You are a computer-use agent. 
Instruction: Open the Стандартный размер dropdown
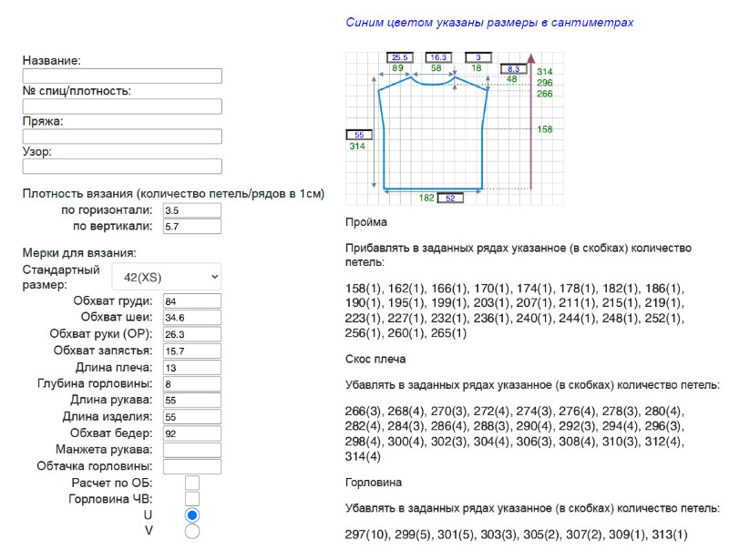click(166, 277)
